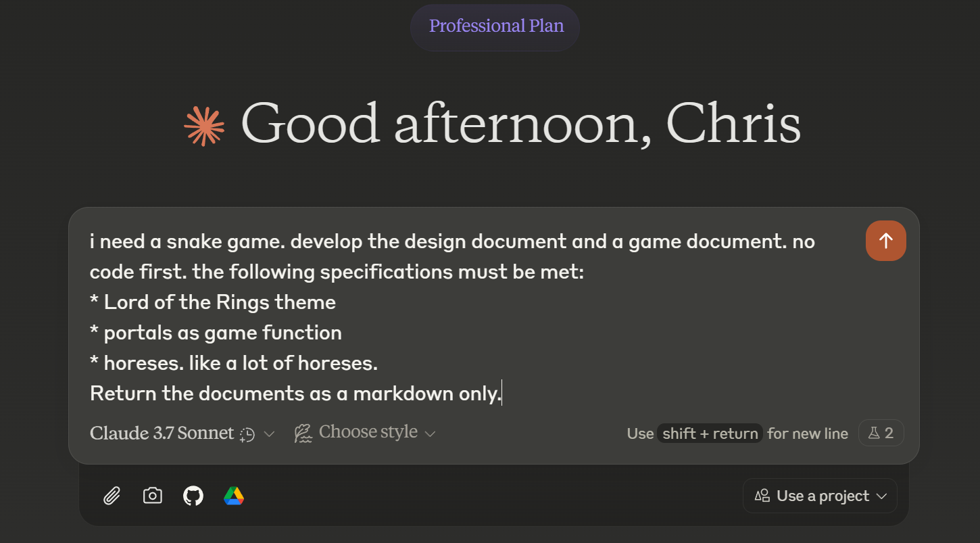The height and width of the screenshot is (543, 980).
Task: Expand the chevron after Choose style
Action: tap(430, 433)
